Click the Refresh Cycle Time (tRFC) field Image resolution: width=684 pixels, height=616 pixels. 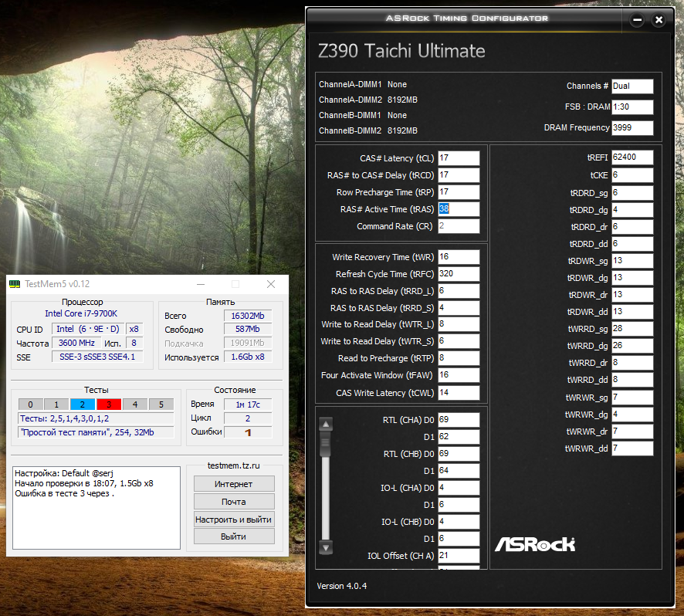click(459, 274)
